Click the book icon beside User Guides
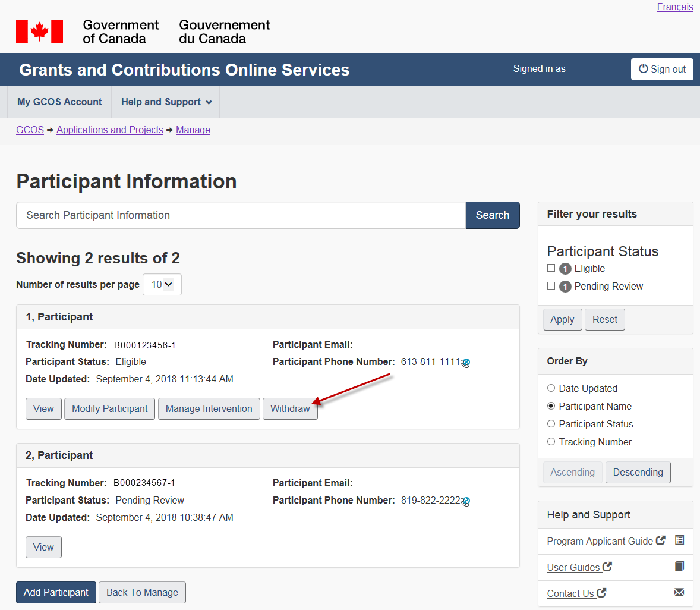This screenshot has width=700, height=610. [680, 567]
